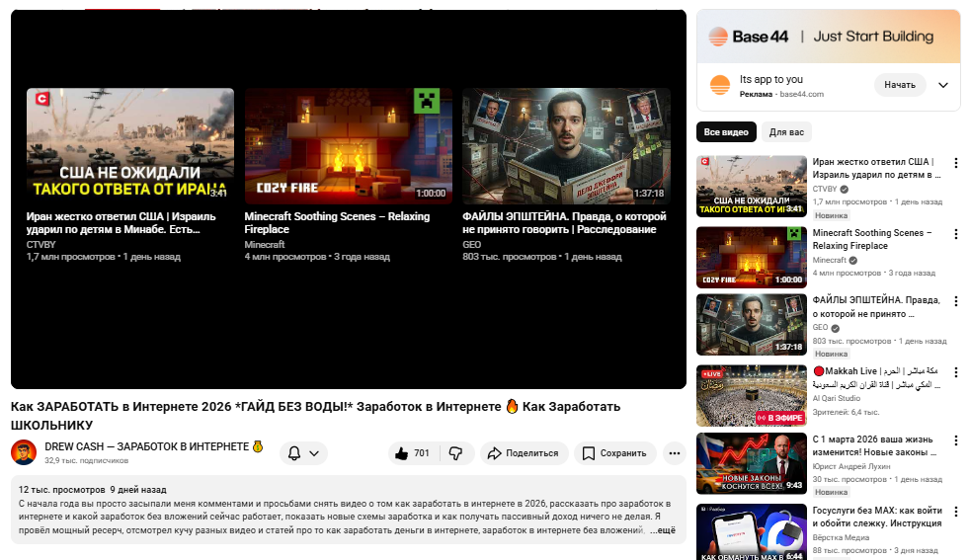The width and height of the screenshot is (970, 560).
Task: Select the Все видео chip
Action: click(726, 131)
